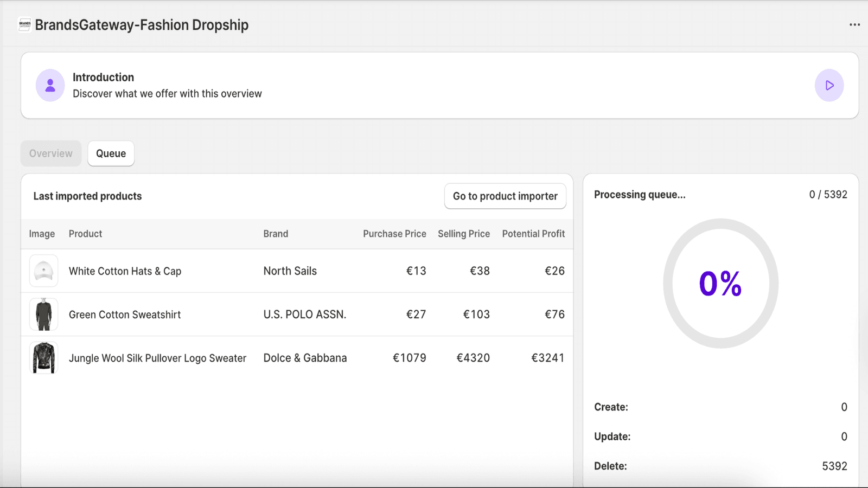Click the BrandsGateway app logo icon
This screenshot has width=868, height=488.
24,24
